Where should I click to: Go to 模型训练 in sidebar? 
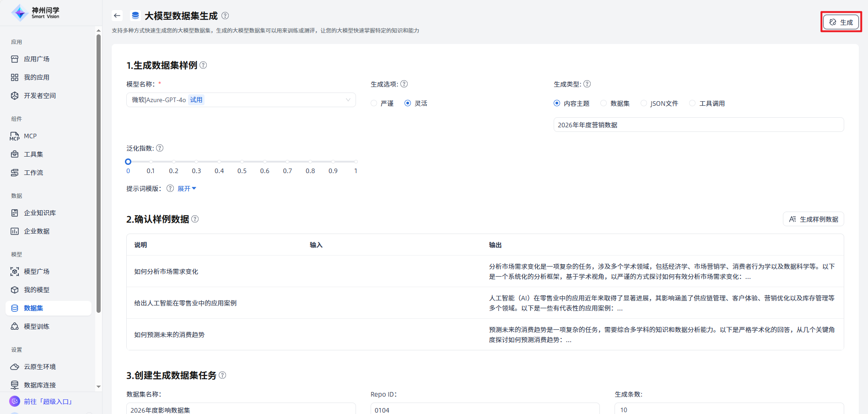37,327
